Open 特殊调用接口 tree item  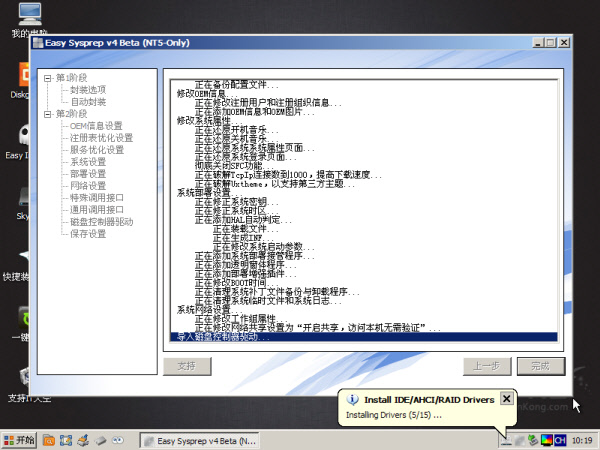coord(97,198)
